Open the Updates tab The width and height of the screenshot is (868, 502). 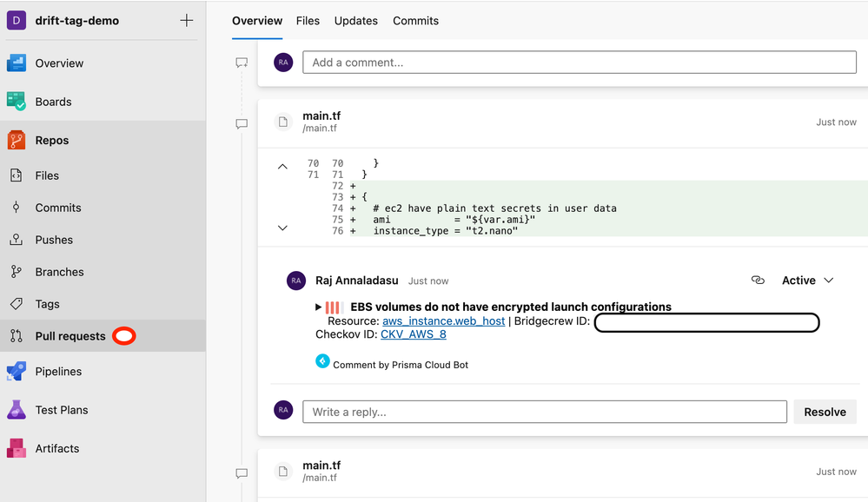tap(355, 21)
